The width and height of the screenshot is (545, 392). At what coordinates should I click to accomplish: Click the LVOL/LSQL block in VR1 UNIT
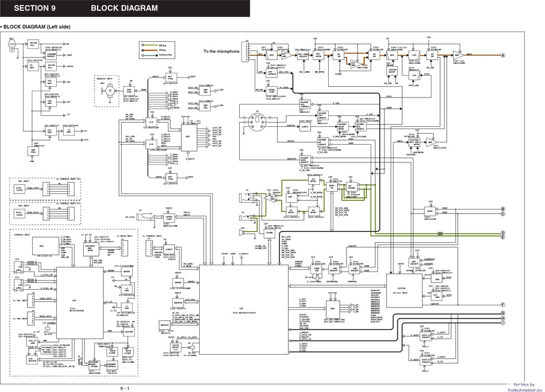tap(19, 189)
